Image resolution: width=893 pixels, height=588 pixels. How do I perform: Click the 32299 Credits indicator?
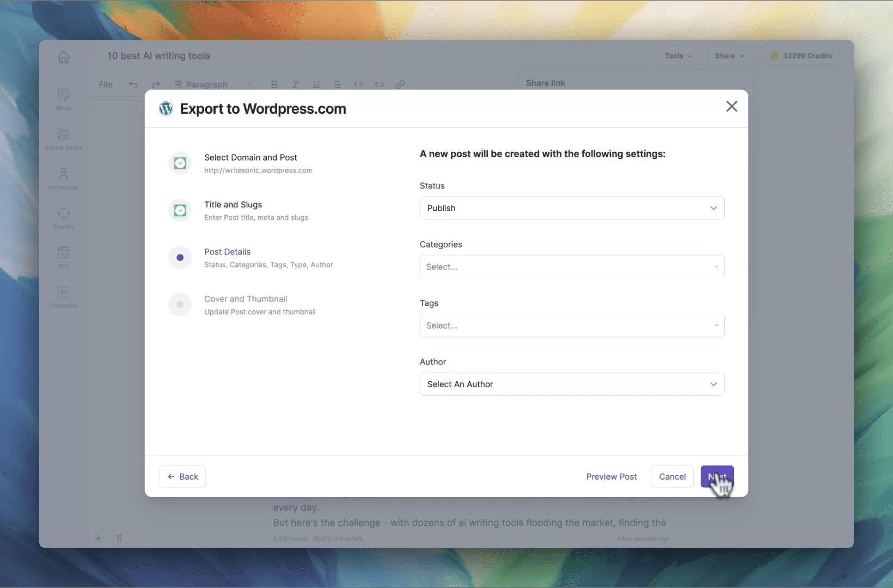pos(801,56)
